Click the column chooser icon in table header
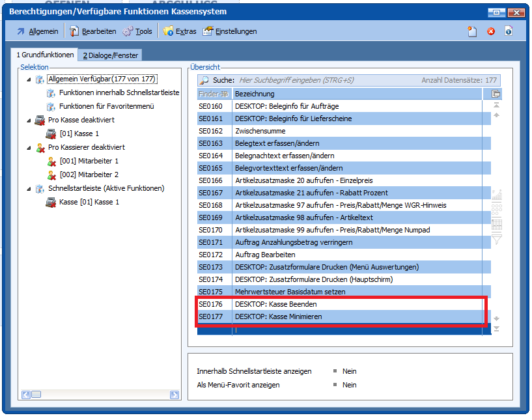 tap(496, 94)
